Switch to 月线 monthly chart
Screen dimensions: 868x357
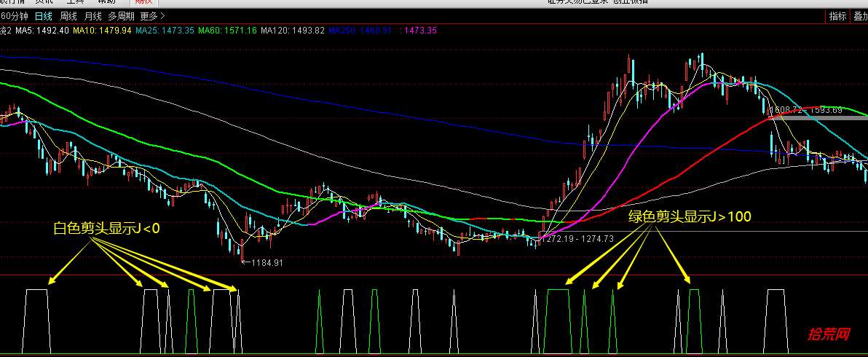(x=93, y=16)
